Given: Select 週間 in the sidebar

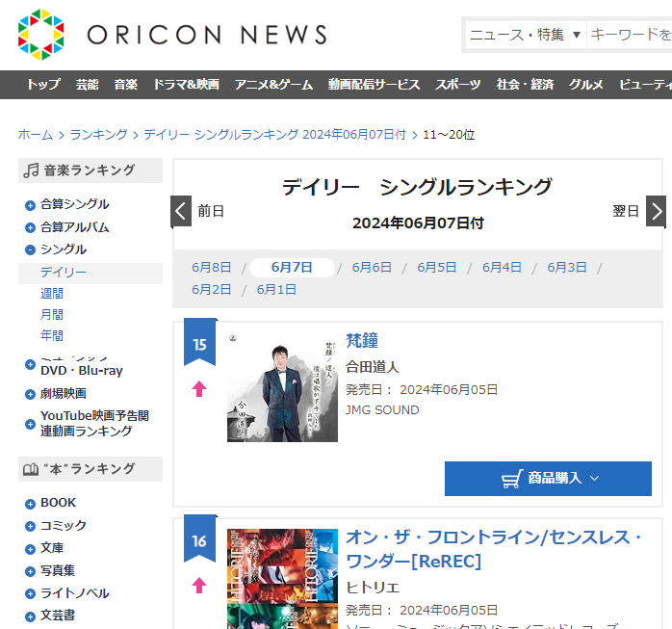Looking at the screenshot, I should click(52, 294).
